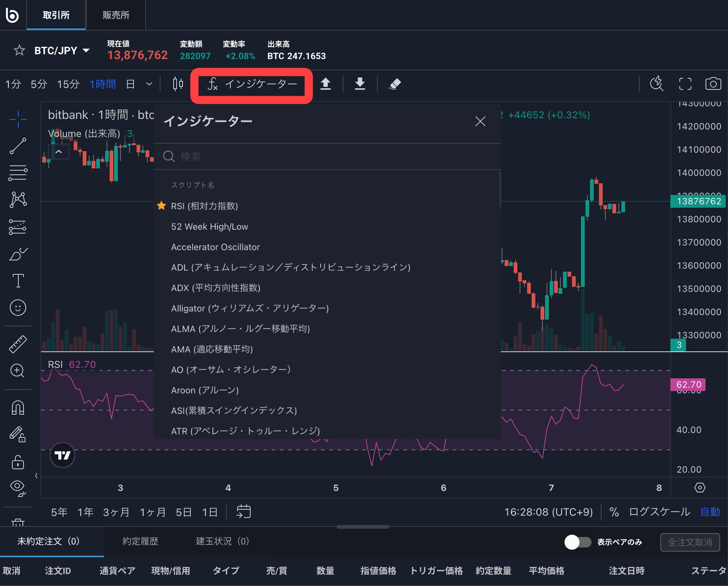Image resolution: width=728 pixels, height=586 pixels.
Task: Select the text annotation tool
Action: [x=18, y=281]
